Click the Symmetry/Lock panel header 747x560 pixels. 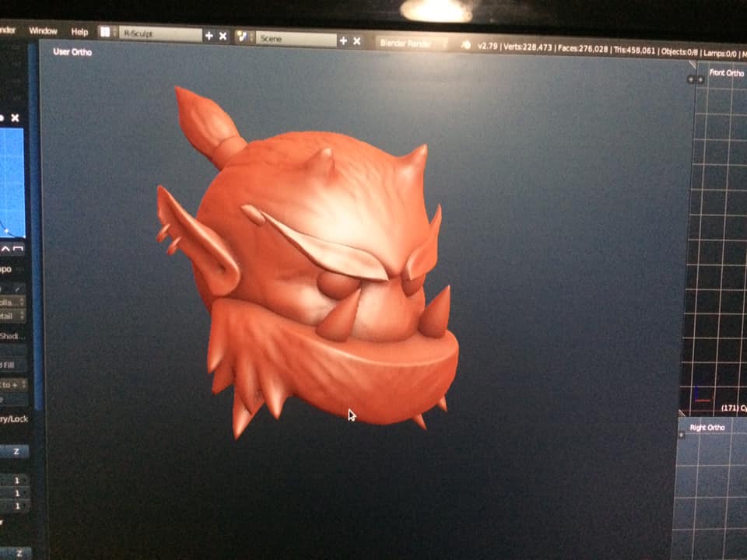point(14,419)
